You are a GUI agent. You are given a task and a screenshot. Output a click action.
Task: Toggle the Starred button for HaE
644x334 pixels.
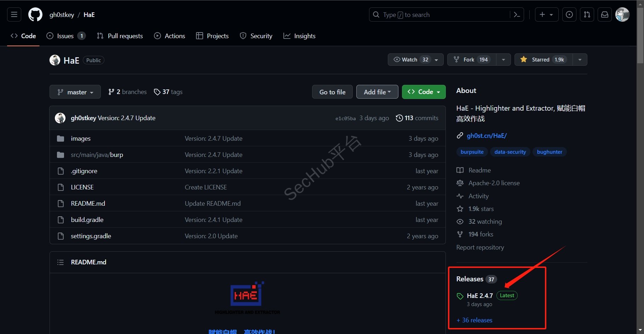point(543,60)
